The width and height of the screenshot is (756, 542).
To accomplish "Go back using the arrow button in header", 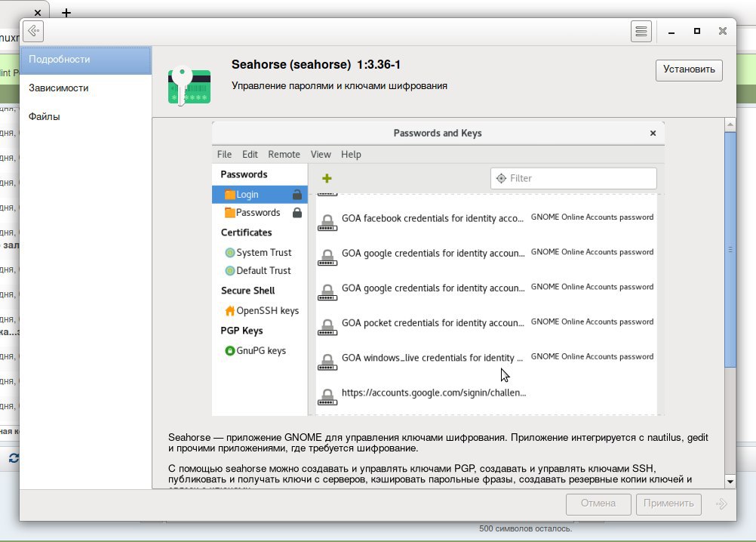I will click(x=33, y=32).
